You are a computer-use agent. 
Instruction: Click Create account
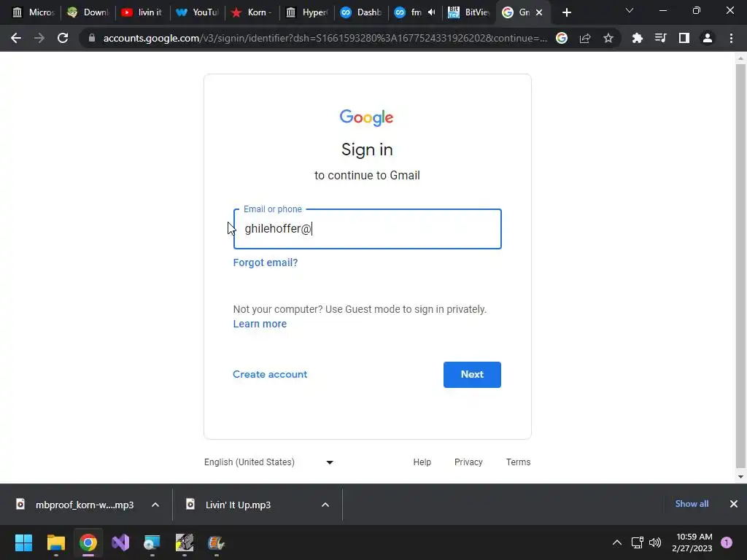point(270,374)
